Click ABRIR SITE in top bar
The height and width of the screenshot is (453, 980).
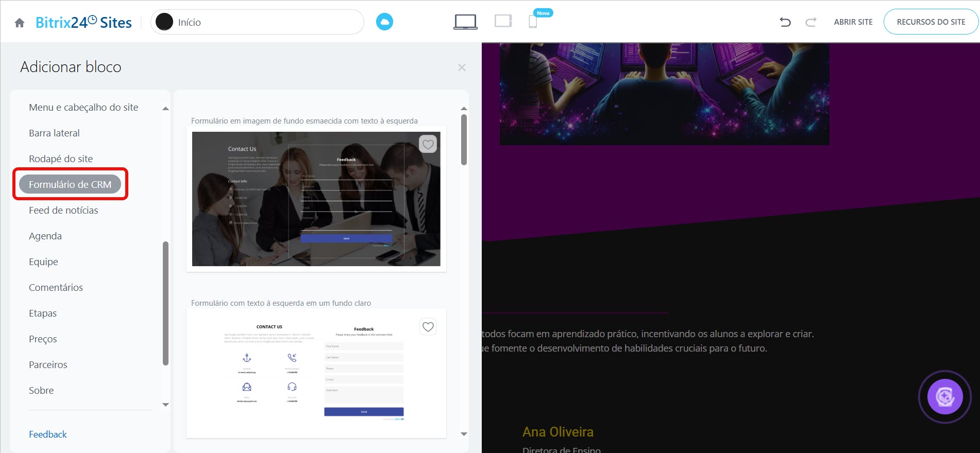[853, 22]
